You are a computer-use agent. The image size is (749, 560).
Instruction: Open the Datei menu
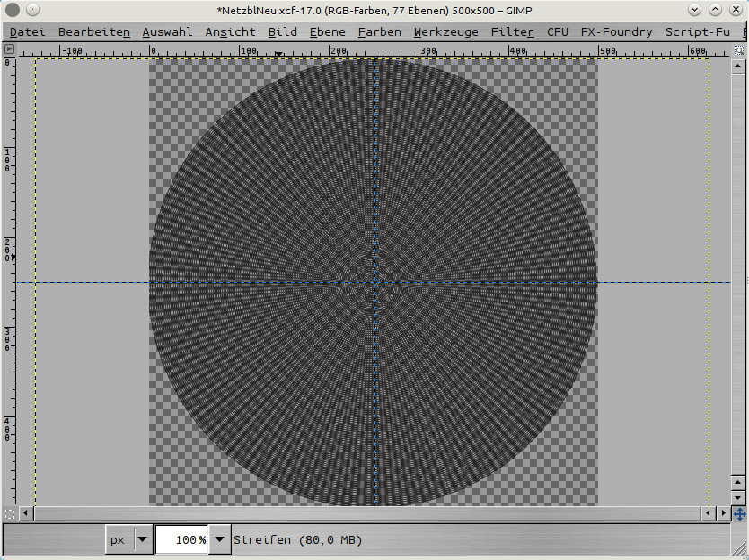27,31
